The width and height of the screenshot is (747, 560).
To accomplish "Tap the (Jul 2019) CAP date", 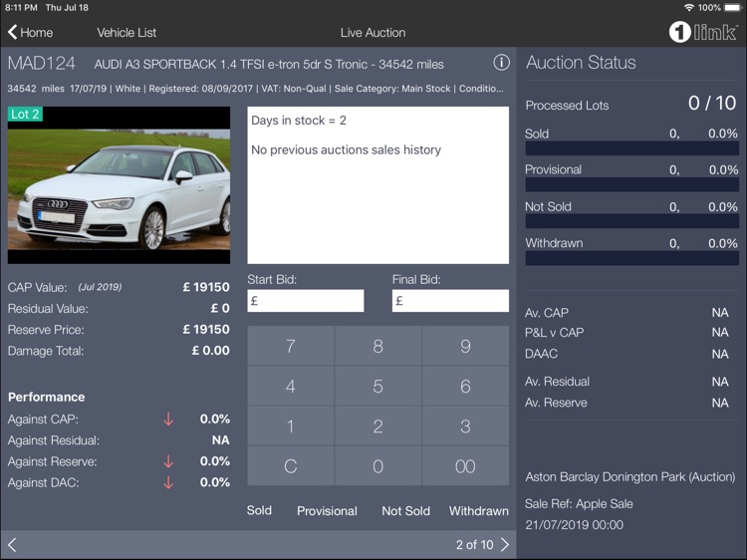I will [x=100, y=287].
